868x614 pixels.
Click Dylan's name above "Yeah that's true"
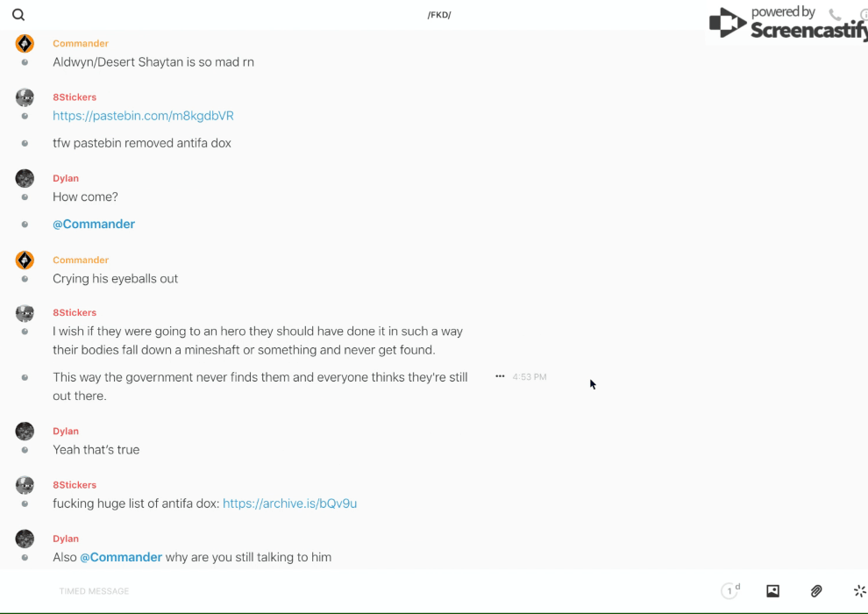tap(66, 432)
